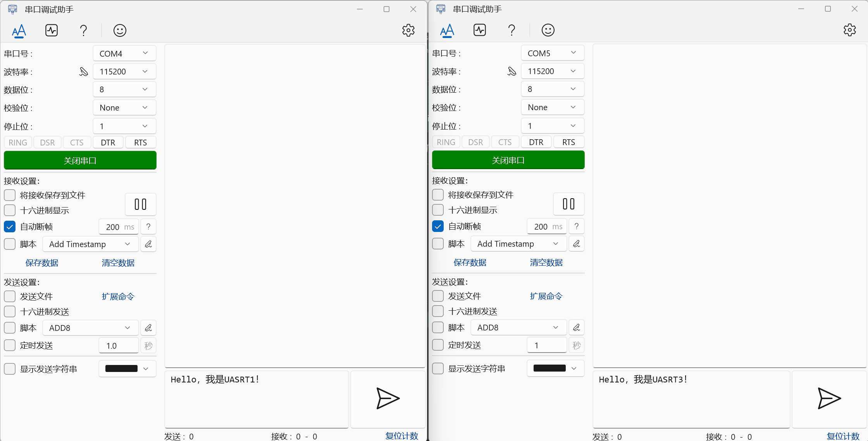
Task: Select the text mode AA tab in left window
Action: [x=19, y=30]
